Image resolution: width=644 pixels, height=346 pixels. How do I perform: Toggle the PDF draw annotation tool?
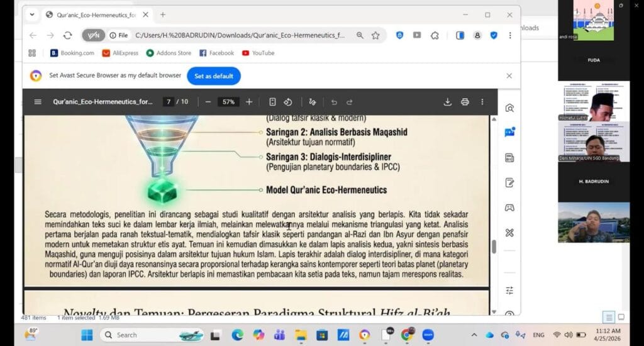(x=313, y=102)
